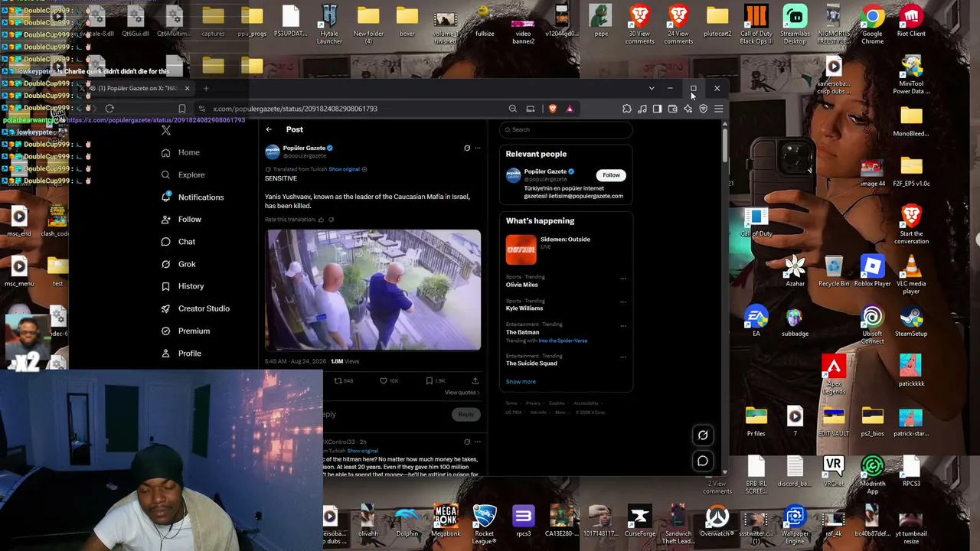
Task: Open Sidemen: Outside live event
Action: coord(566,250)
